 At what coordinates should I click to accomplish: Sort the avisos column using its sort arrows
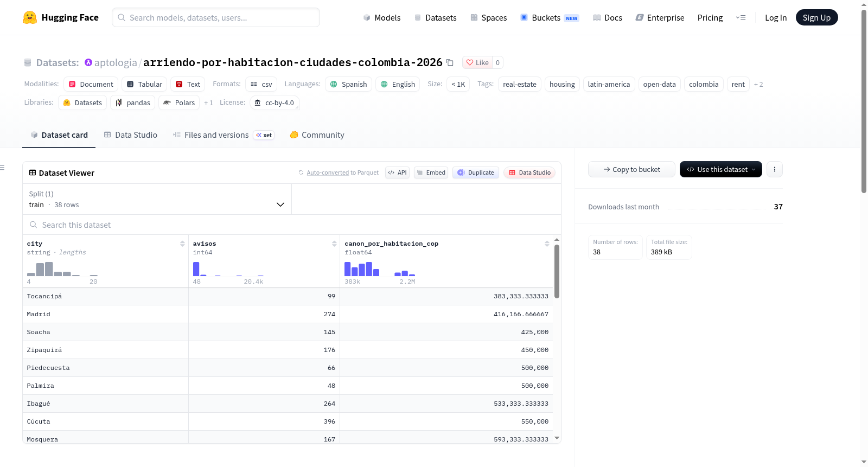pyautogui.click(x=334, y=244)
